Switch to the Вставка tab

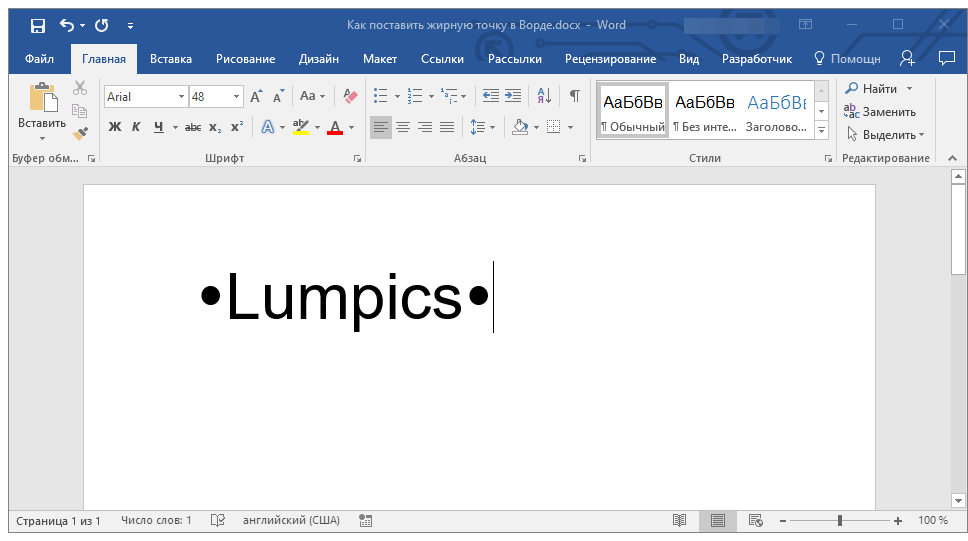(170, 59)
